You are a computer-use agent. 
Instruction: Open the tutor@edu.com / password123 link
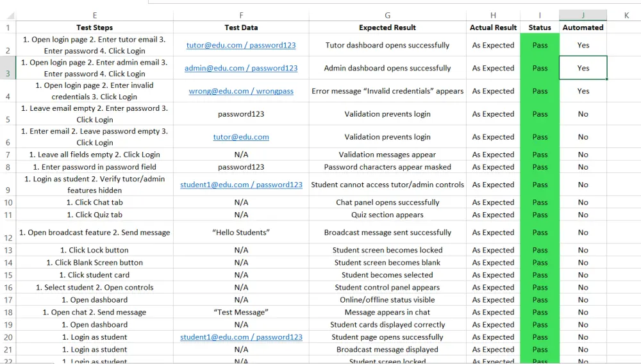tap(241, 45)
